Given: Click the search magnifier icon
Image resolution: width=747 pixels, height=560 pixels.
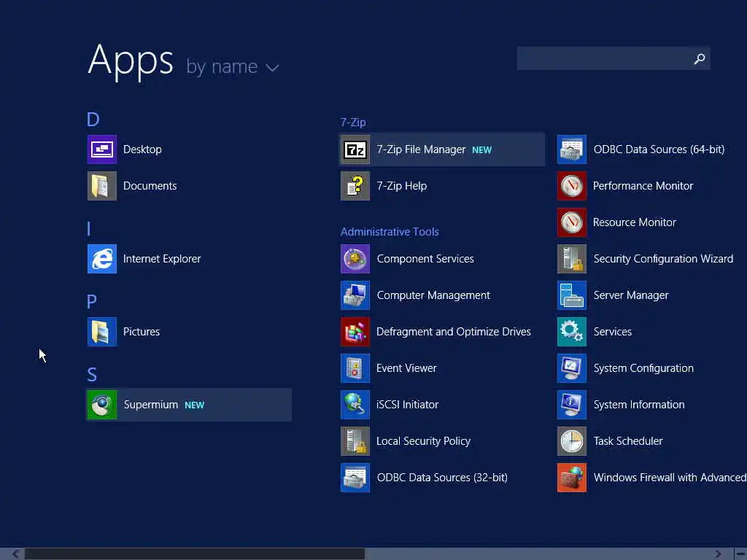Looking at the screenshot, I should coord(700,58).
